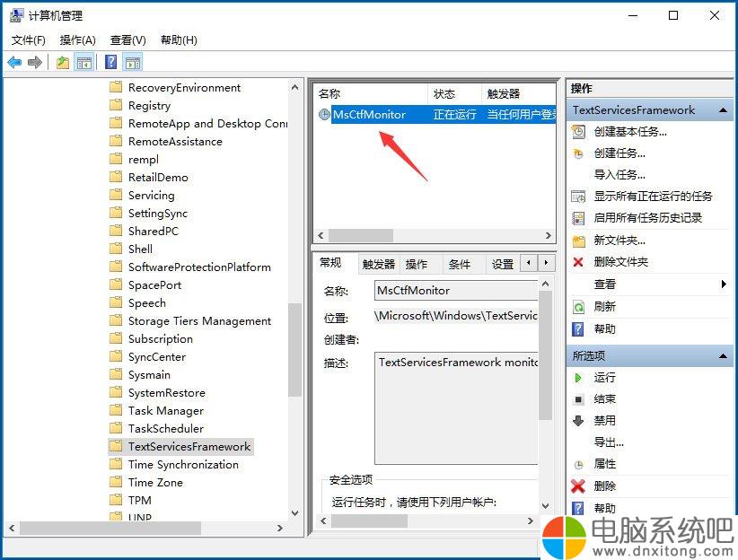This screenshot has width=738, height=560.
Task: Click the TextServicesFramework folder icon in tree
Action: [x=116, y=446]
